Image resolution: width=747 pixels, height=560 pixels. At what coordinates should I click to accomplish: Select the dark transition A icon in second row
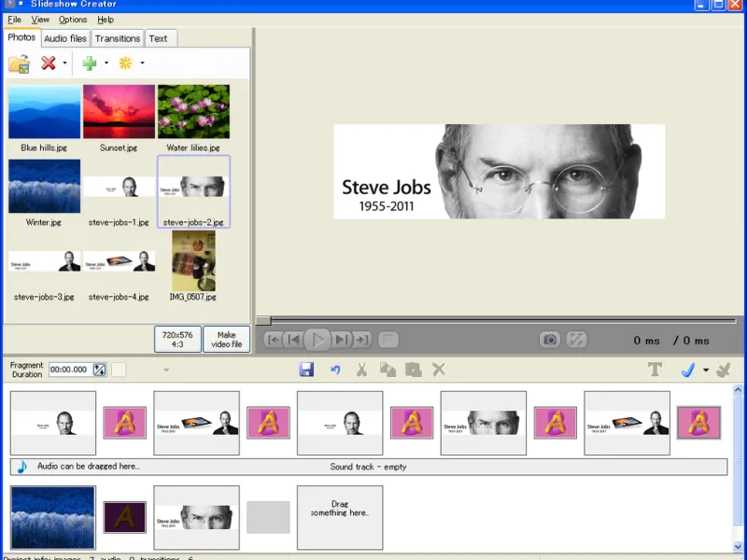[x=125, y=517]
